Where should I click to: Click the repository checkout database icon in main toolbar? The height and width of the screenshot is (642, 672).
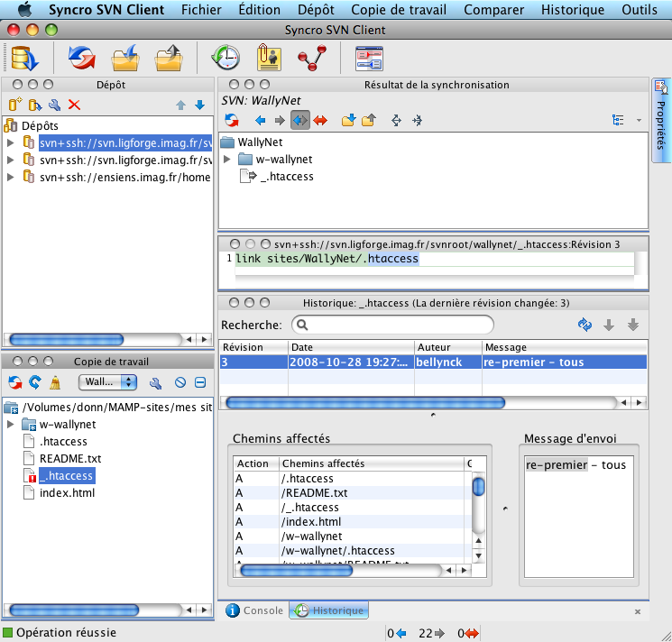click(24, 58)
